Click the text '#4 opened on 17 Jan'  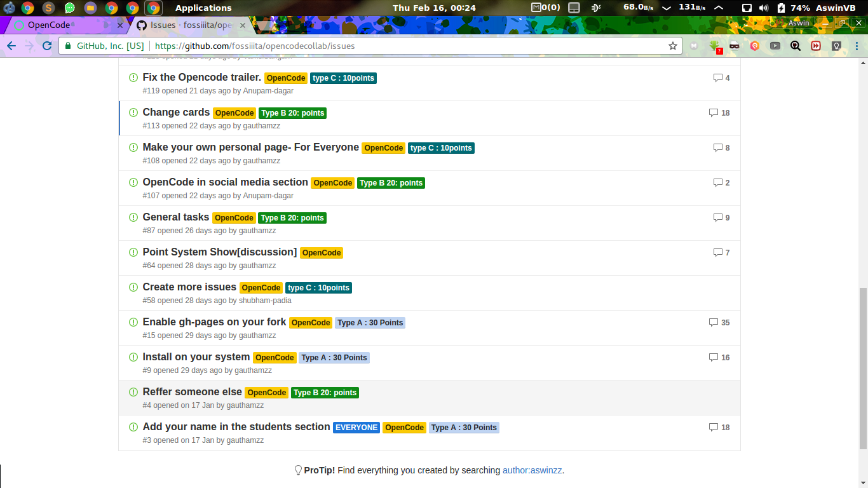click(179, 405)
